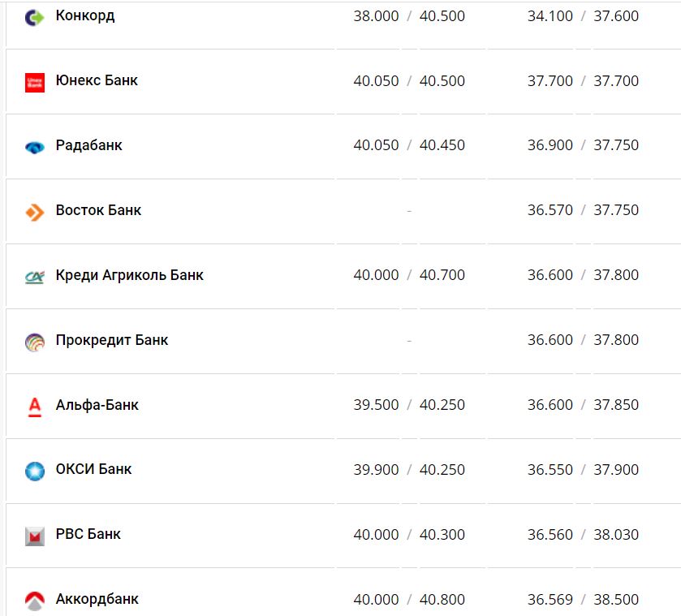Open the ОКСИ Банк link
The image size is (681, 616).
click(93, 469)
